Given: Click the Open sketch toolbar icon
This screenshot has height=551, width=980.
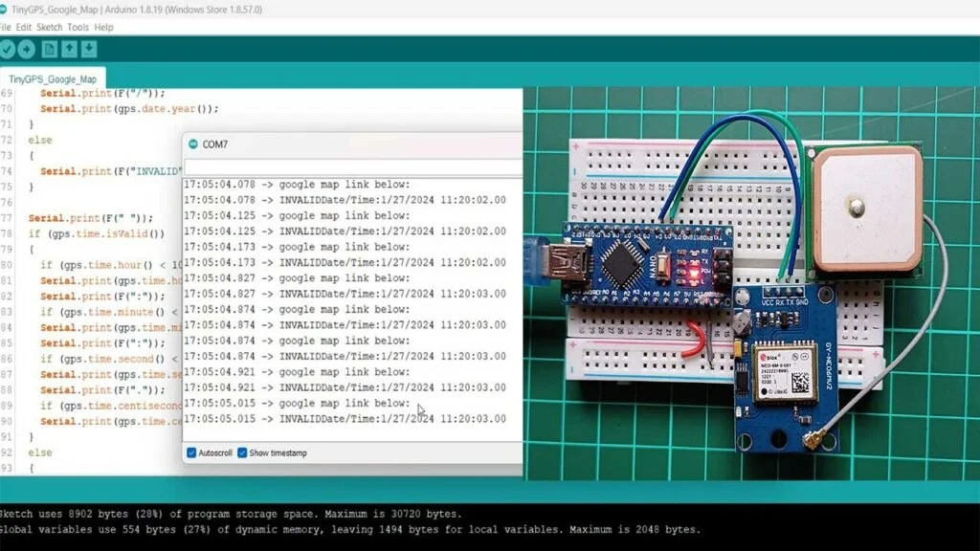Looking at the screenshot, I should (70, 49).
